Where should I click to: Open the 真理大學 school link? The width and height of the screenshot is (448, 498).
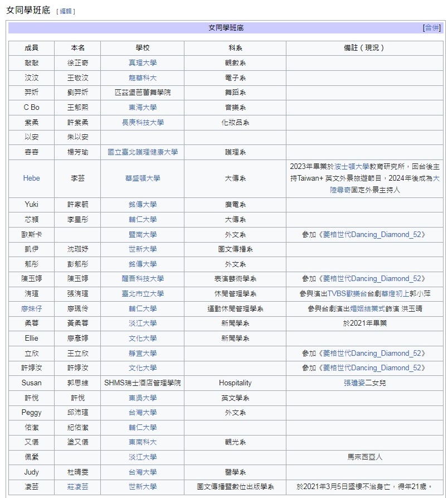[143, 63]
